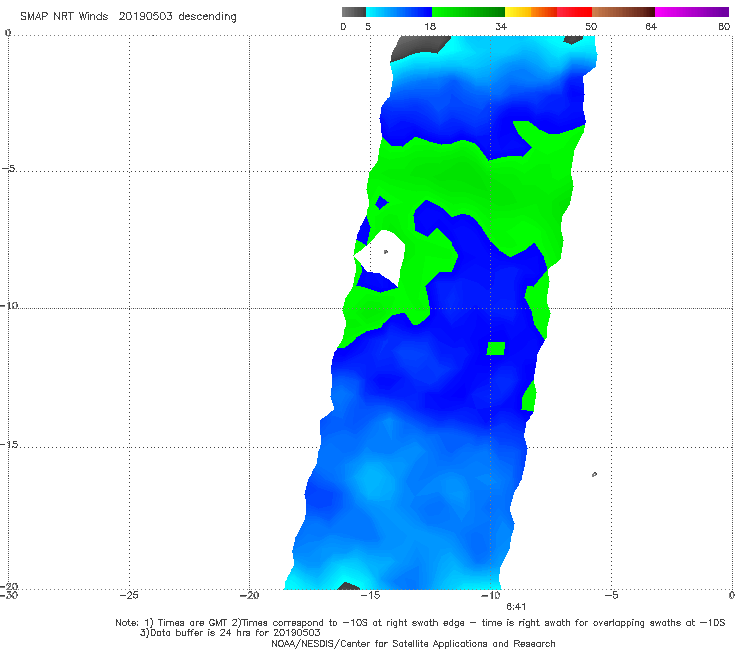Click the color bar label "50"
Screen dimensions: 740x650
(x=591, y=26)
